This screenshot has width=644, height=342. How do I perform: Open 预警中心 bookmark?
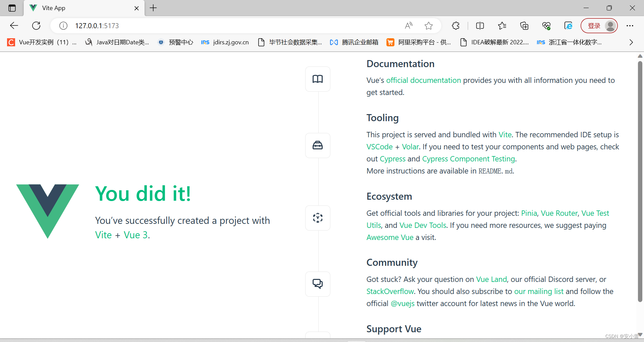point(175,42)
